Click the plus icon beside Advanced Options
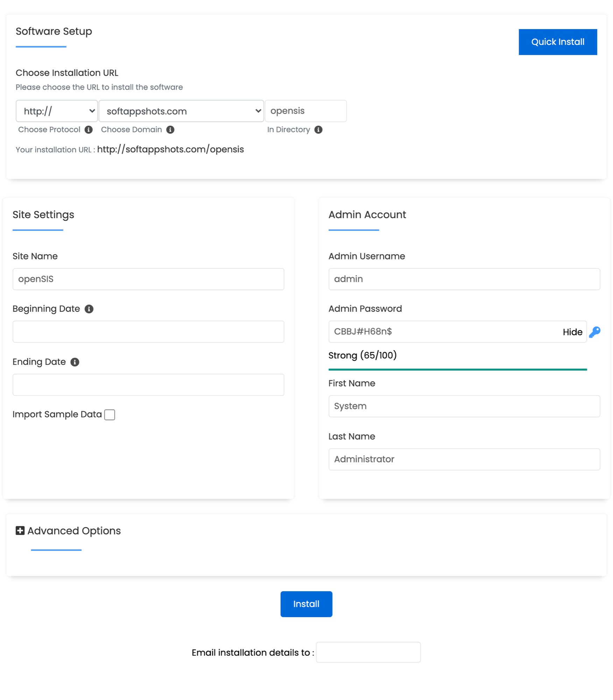 [20, 531]
